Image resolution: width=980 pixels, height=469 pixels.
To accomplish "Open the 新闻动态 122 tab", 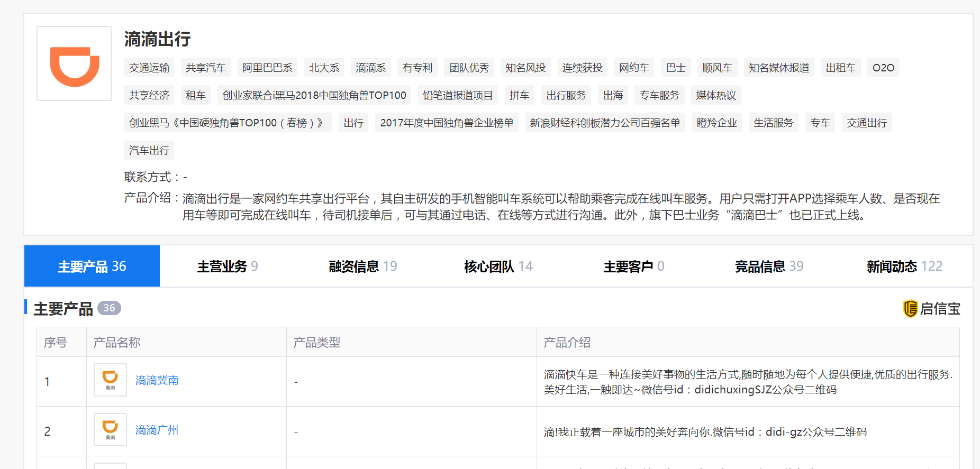I will pos(905,266).
